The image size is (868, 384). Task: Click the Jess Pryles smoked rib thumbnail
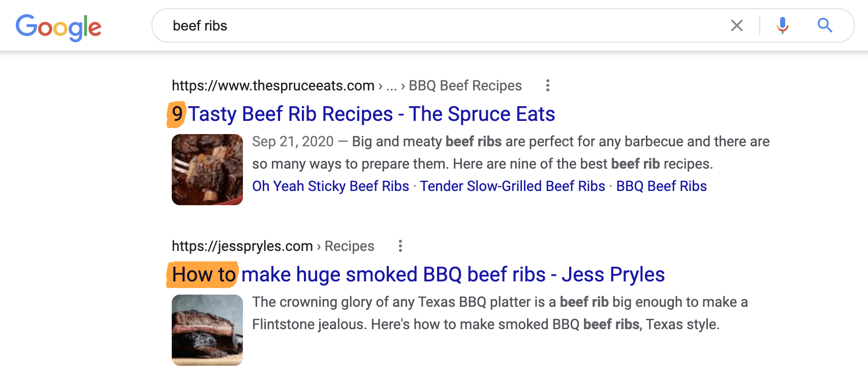pyautogui.click(x=207, y=330)
